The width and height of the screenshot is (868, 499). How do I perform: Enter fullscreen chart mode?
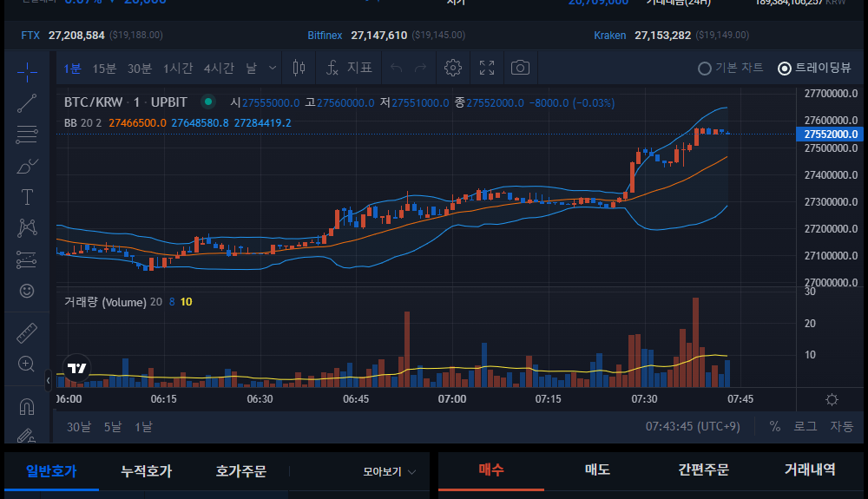pyautogui.click(x=487, y=68)
